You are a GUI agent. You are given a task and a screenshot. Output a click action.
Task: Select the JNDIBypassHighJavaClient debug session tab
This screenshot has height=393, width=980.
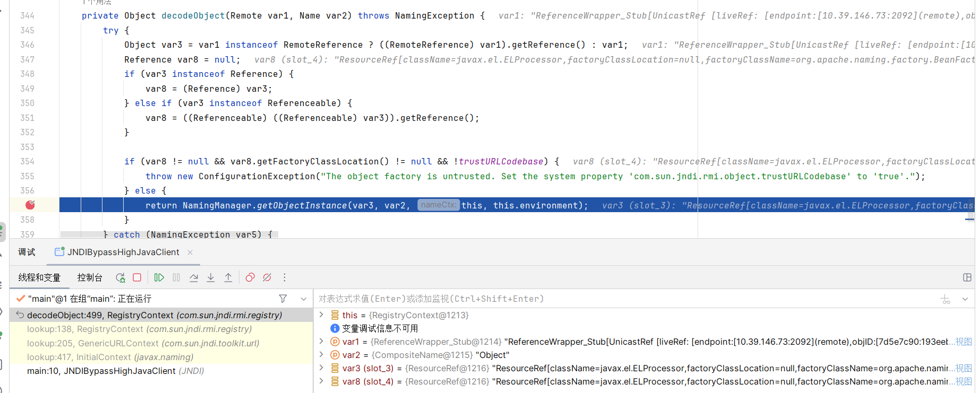click(x=123, y=252)
